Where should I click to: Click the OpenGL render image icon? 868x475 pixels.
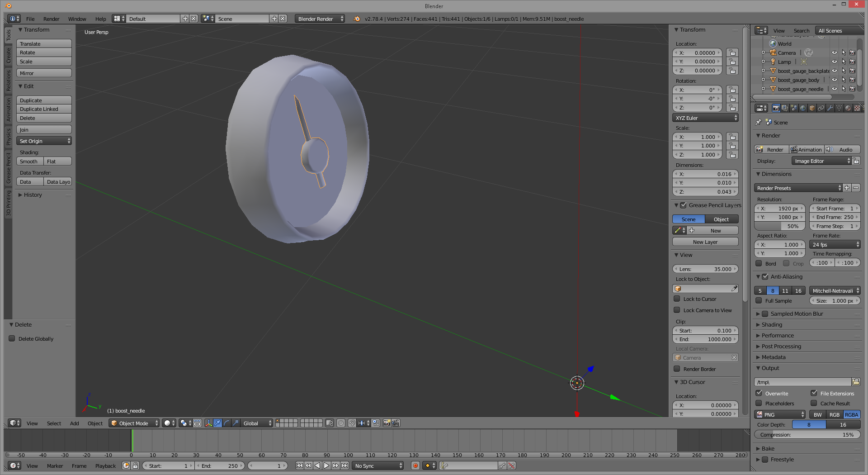387,423
